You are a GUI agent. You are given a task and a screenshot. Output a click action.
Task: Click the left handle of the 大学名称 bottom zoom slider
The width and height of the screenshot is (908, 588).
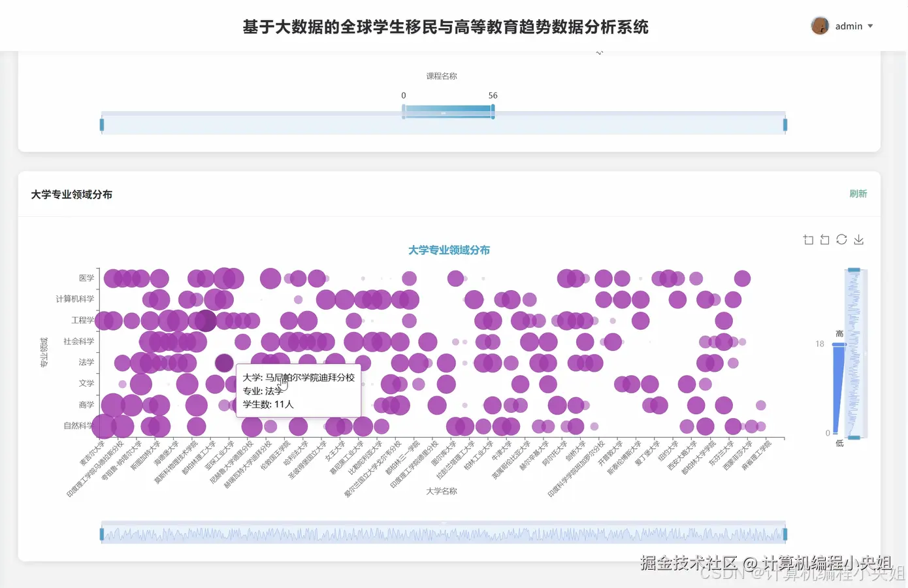[102, 534]
